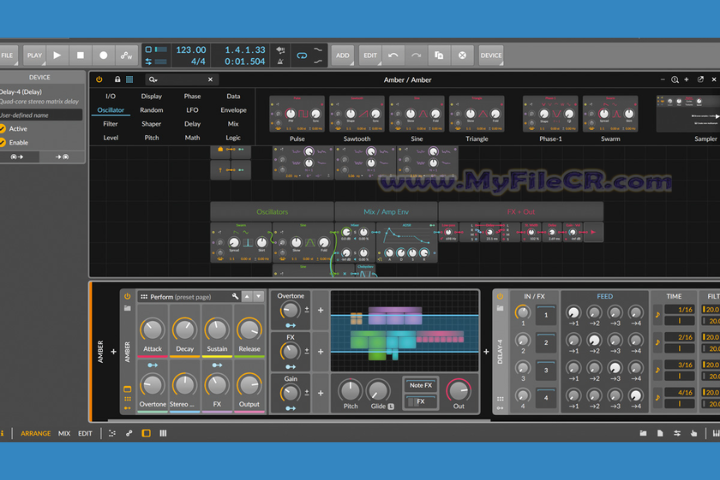Start playback with the transport play triangle
Viewport: 720px width, 480px height.
pos(57,55)
